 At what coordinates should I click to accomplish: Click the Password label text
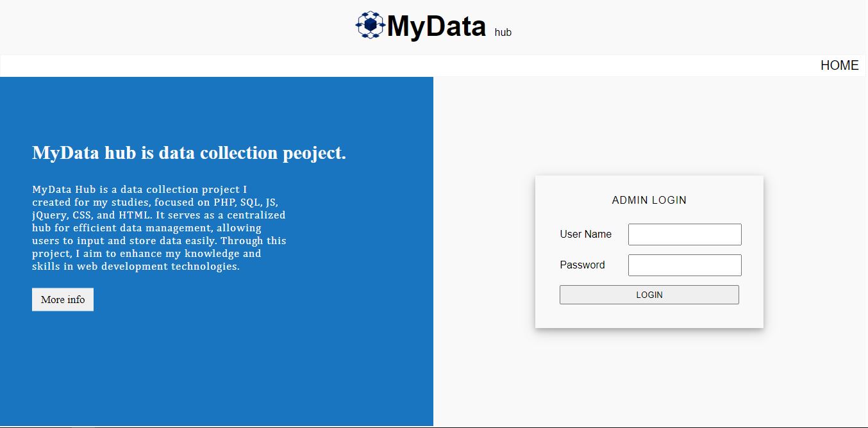pos(583,265)
